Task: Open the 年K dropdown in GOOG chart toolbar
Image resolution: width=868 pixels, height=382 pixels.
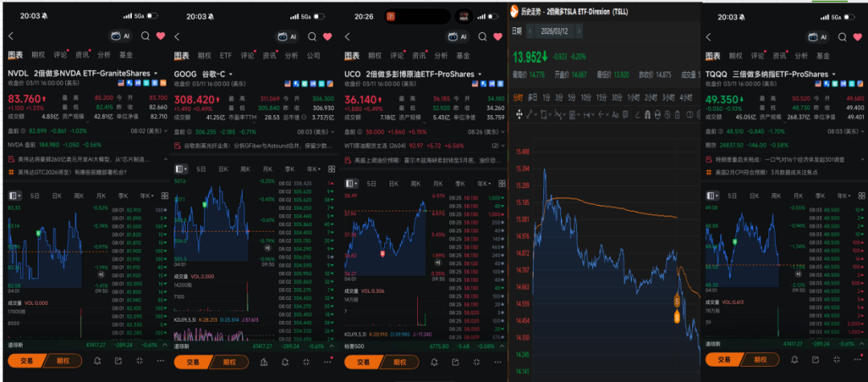Action: [314, 169]
